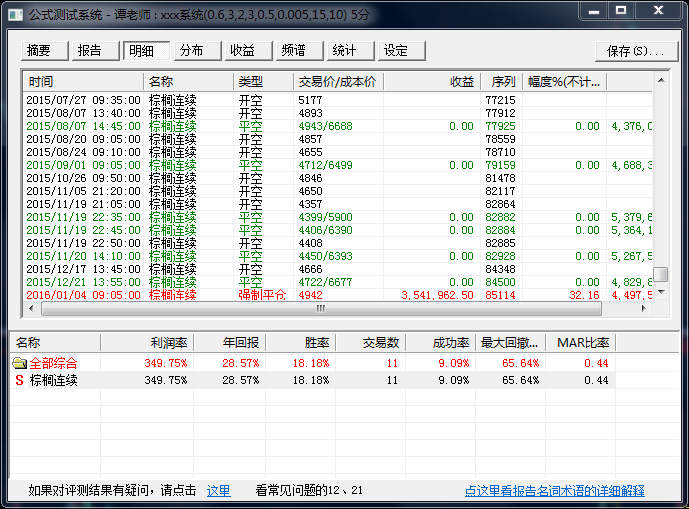The height and width of the screenshot is (509, 689).
Task: Minimize the 公式测试系统 window
Action: (591, 12)
